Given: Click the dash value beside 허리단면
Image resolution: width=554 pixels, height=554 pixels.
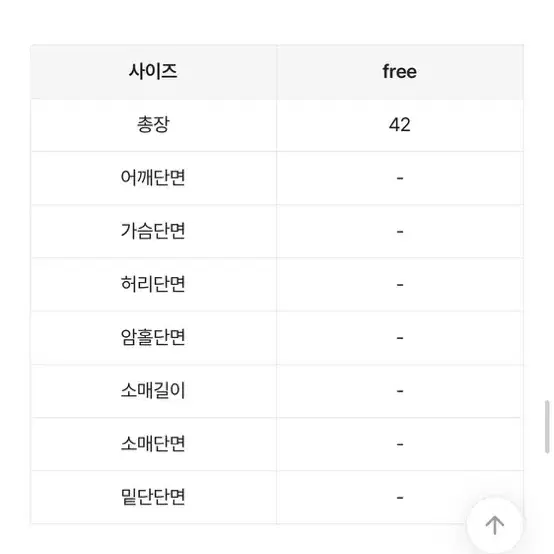Looking at the screenshot, I should [x=400, y=285].
